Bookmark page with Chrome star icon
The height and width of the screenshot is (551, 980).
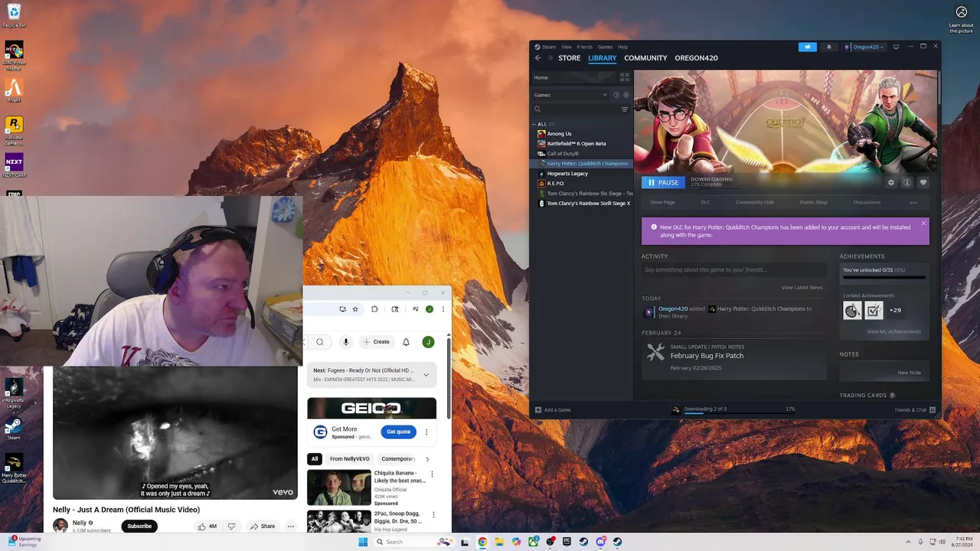point(355,309)
